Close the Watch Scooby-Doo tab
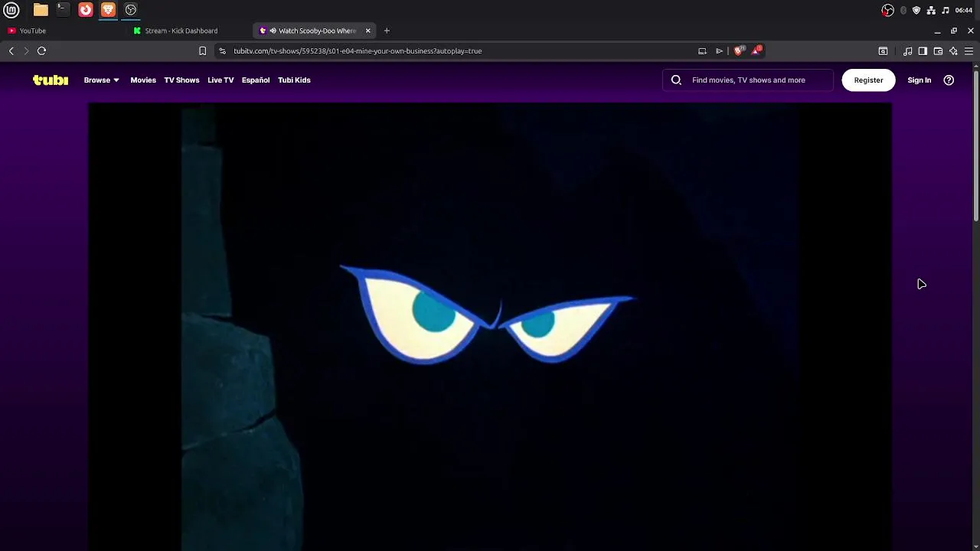 pyautogui.click(x=367, y=31)
